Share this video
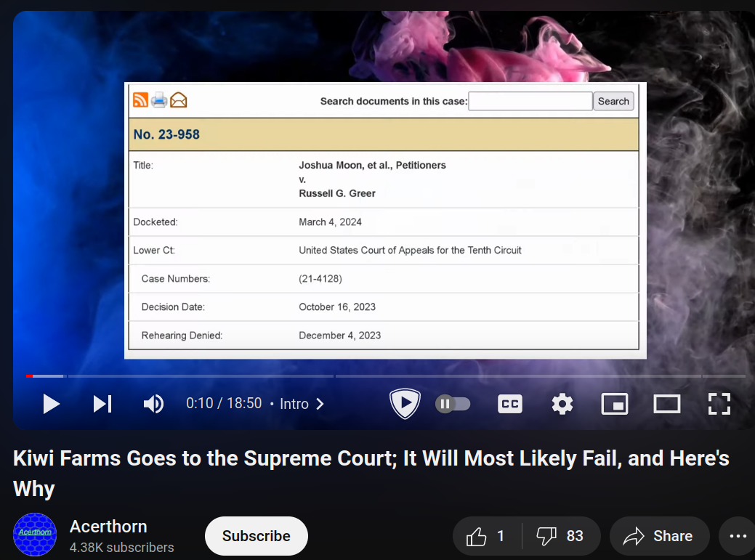755x560 pixels. (659, 536)
